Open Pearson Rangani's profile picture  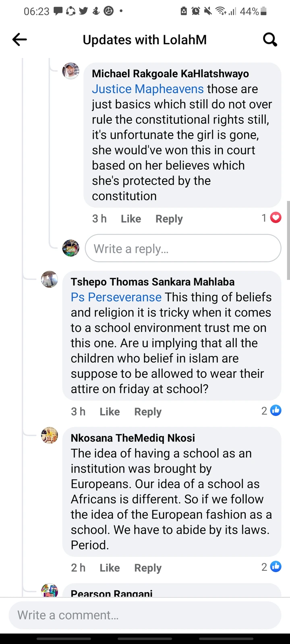click(x=50, y=590)
